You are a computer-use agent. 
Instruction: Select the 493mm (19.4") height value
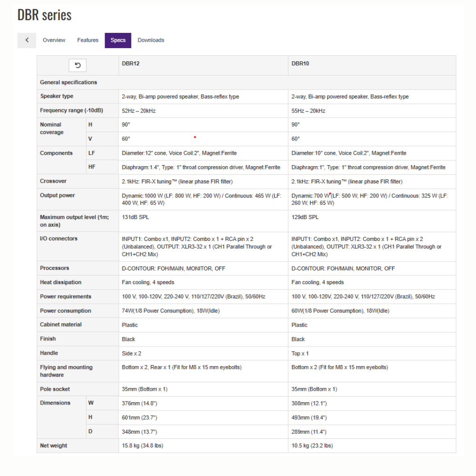(309, 418)
